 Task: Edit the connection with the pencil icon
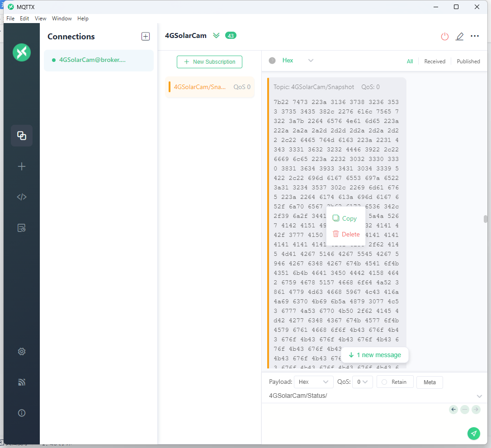(459, 36)
